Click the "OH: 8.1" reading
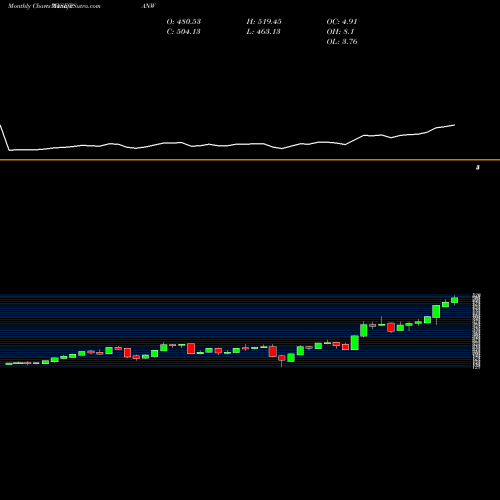Image resolution: width=500 pixels, height=500 pixels. point(340,32)
